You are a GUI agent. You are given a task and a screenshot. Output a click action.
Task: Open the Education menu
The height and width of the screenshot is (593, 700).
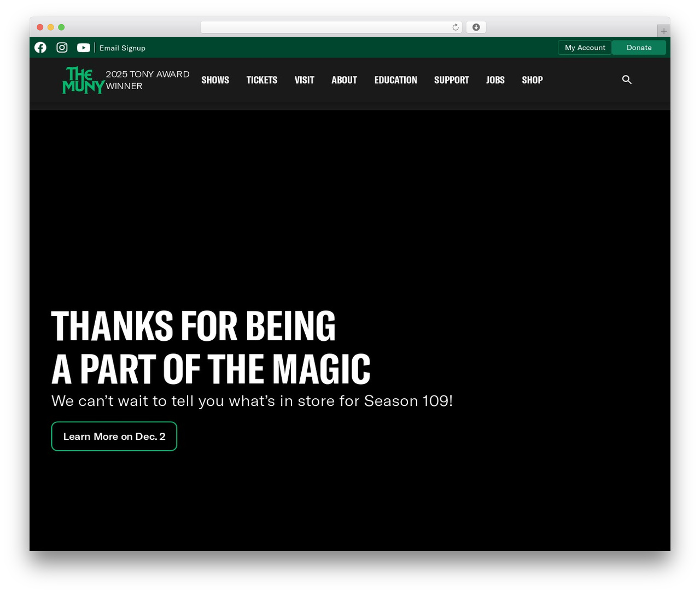(x=396, y=80)
